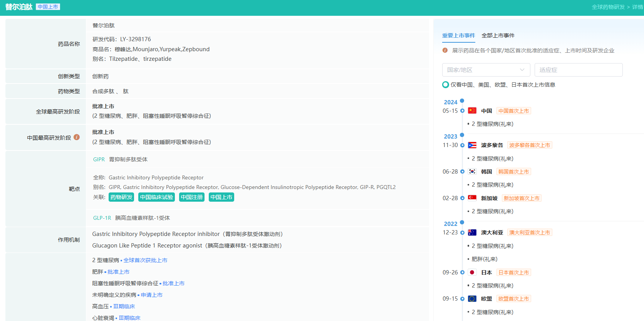Screen dimensions: 644x321
Task: Click the Australia flag icon
Action: click(472, 232)
